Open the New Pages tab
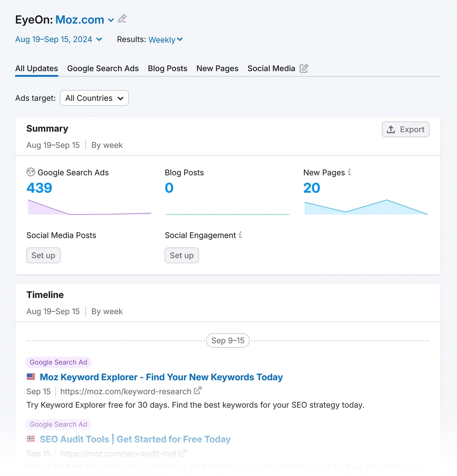Viewport: 457px width, 476px height. (217, 69)
